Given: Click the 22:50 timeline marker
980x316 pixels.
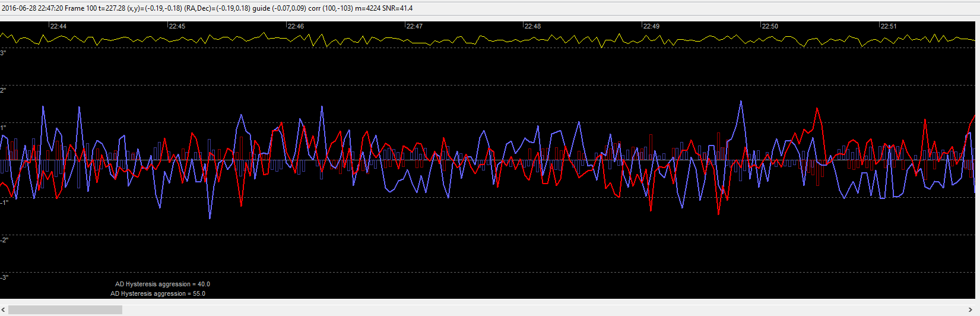Looking at the screenshot, I should pos(770,26).
